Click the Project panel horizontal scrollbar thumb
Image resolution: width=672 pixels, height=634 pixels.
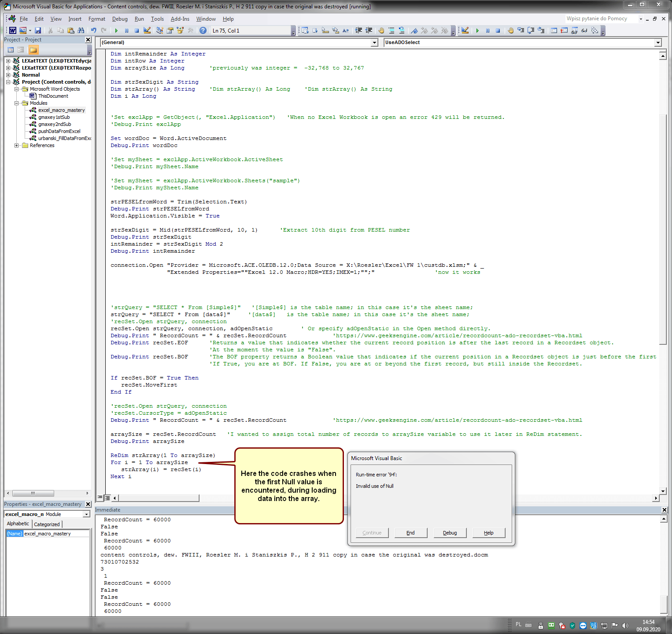(x=33, y=493)
